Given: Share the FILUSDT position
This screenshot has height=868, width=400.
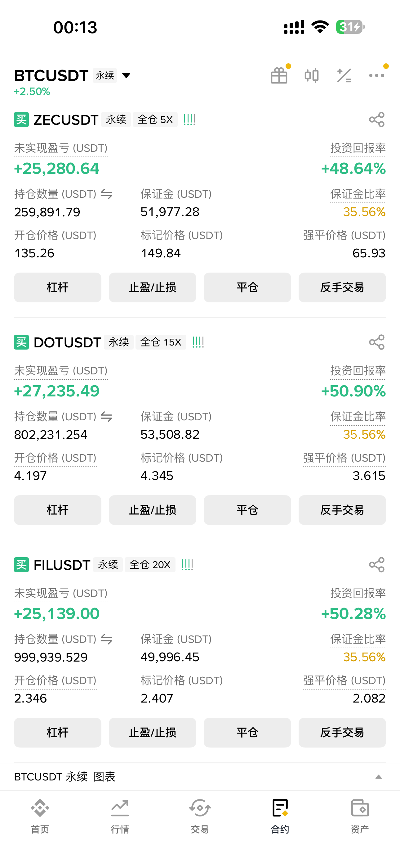Looking at the screenshot, I should pyautogui.click(x=376, y=564).
